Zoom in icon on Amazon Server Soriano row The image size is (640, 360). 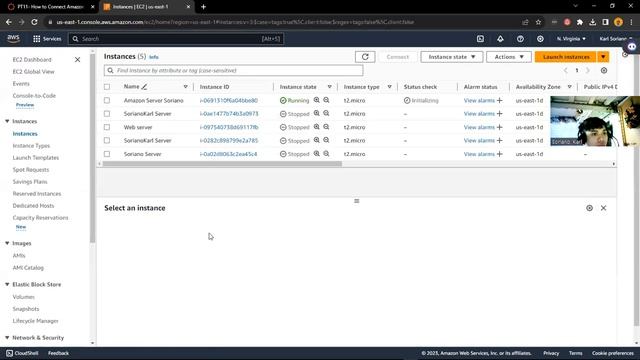[317, 100]
